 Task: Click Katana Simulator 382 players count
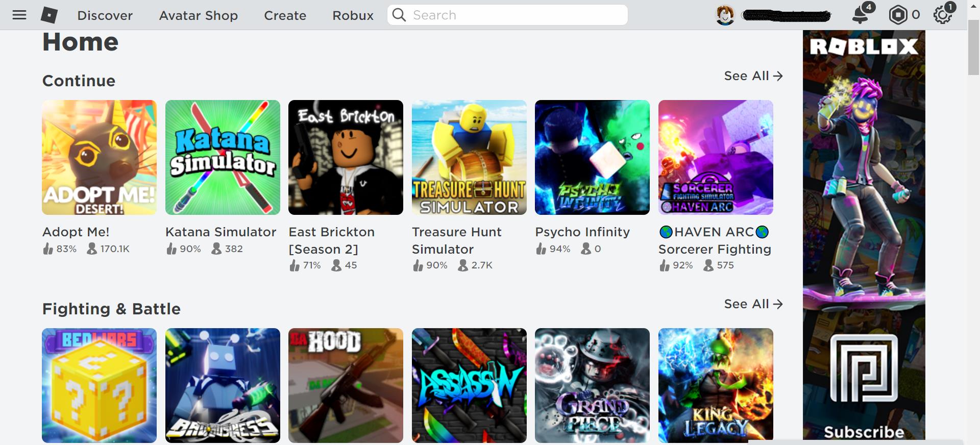(x=227, y=249)
